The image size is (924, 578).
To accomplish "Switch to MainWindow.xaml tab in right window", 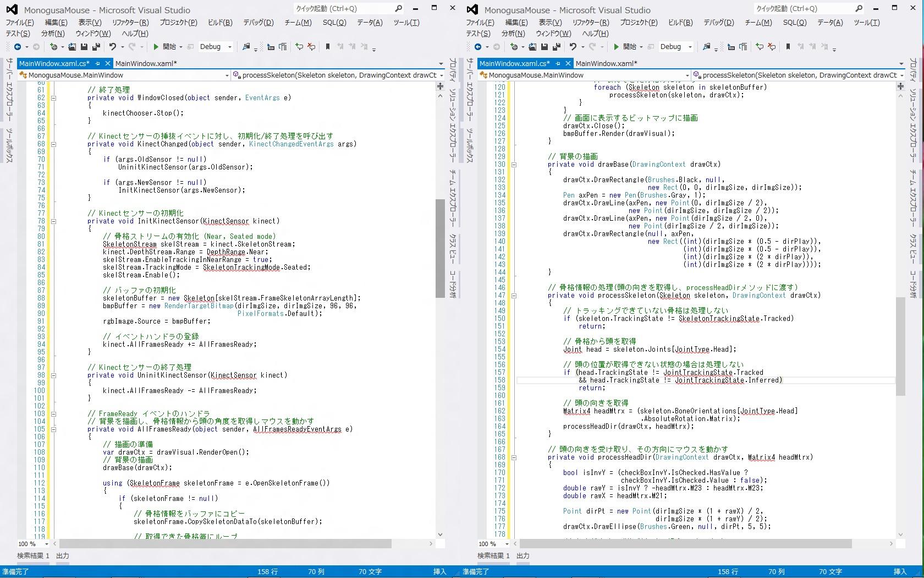I will [606, 63].
